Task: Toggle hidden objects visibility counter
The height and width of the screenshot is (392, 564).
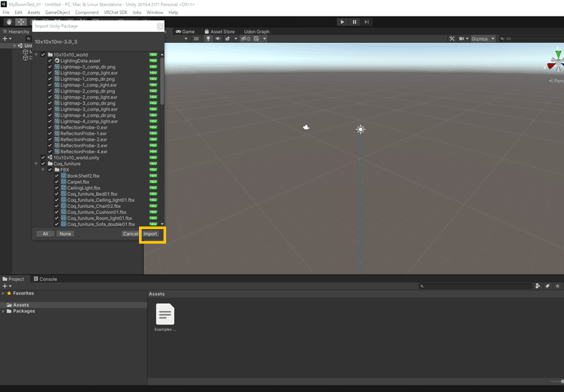Action: pyautogui.click(x=246, y=38)
